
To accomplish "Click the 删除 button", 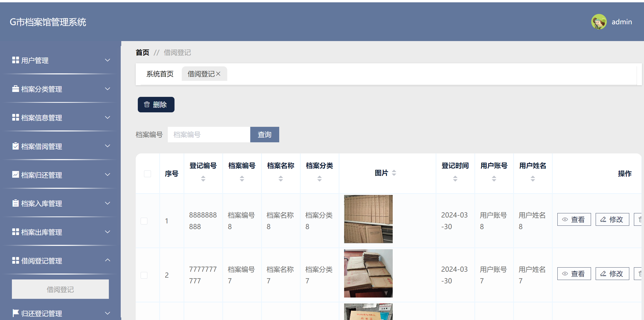I will pyautogui.click(x=156, y=105).
